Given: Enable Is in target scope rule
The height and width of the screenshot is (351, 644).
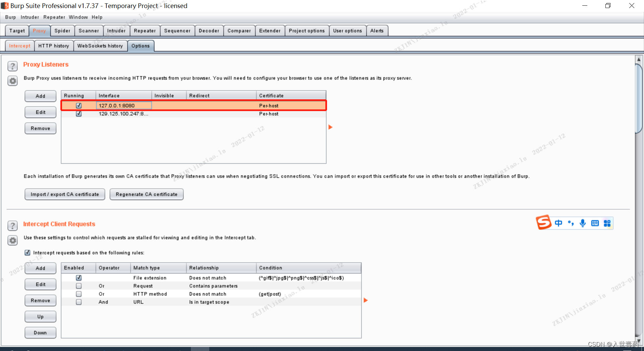Looking at the screenshot, I should 79,302.
